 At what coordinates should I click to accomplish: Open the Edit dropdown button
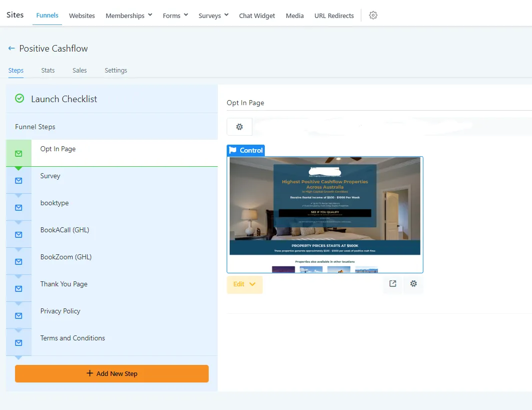245,284
